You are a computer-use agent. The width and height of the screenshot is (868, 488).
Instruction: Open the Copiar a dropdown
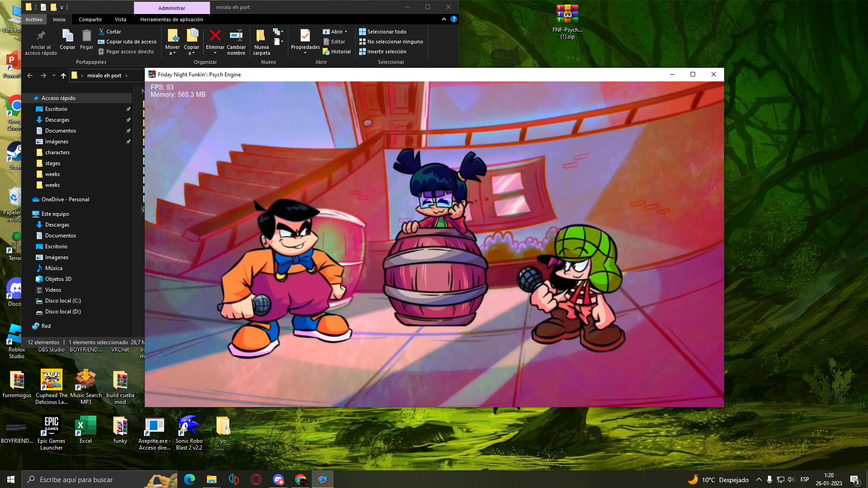pyautogui.click(x=191, y=53)
